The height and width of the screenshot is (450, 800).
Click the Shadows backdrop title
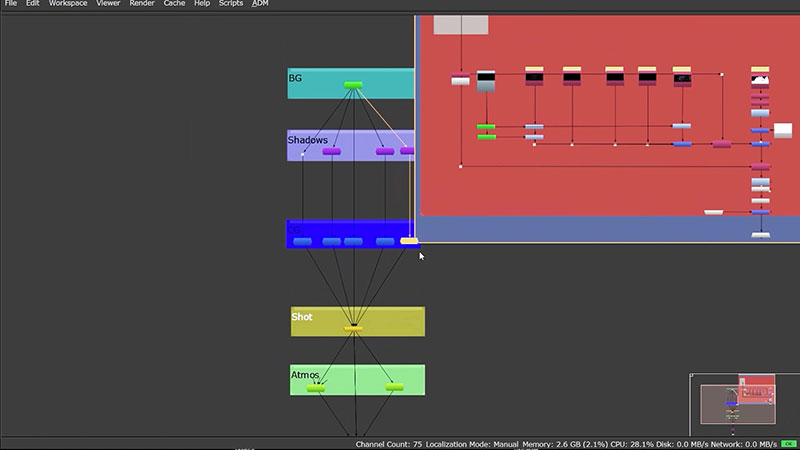coord(307,140)
